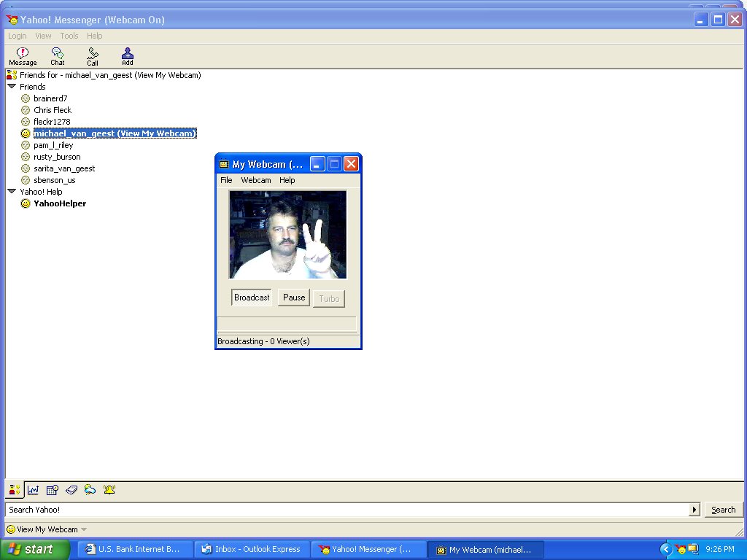Click the Search button
Image resolution: width=747 pixels, height=560 pixels.
[723, 510]
